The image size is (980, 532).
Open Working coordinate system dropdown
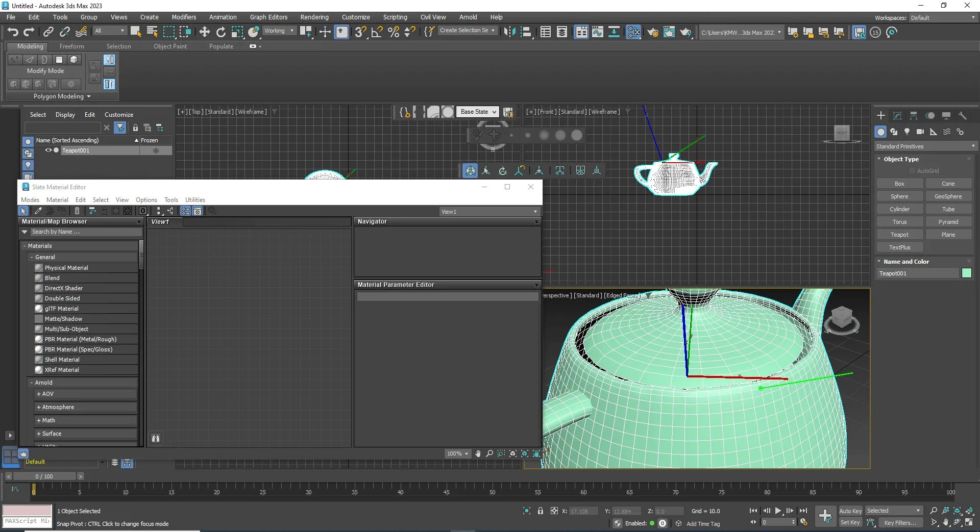point(279,31)
